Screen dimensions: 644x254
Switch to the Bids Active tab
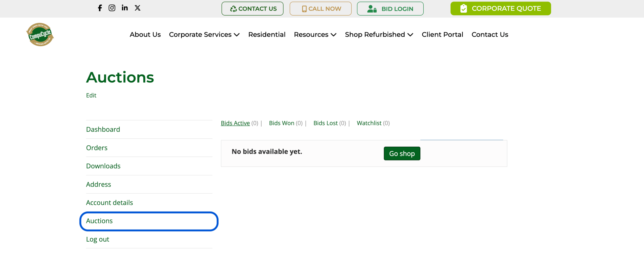235,123
